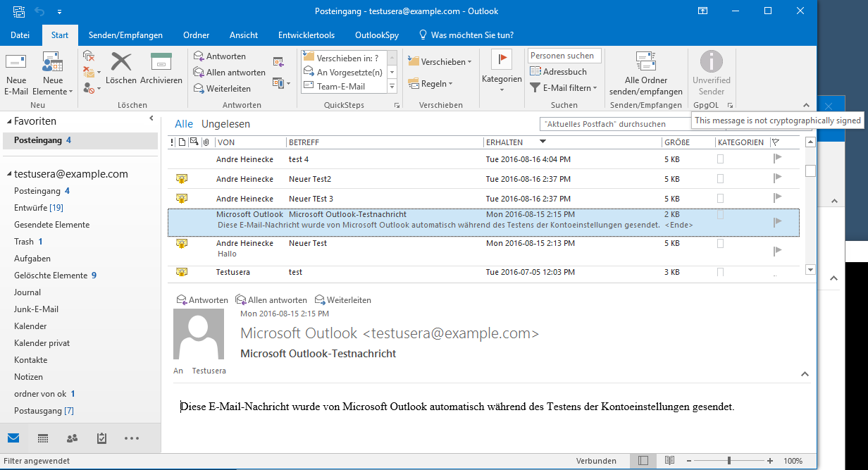Select the Verschieben in: ? quick step

click(x=343, y=58)
